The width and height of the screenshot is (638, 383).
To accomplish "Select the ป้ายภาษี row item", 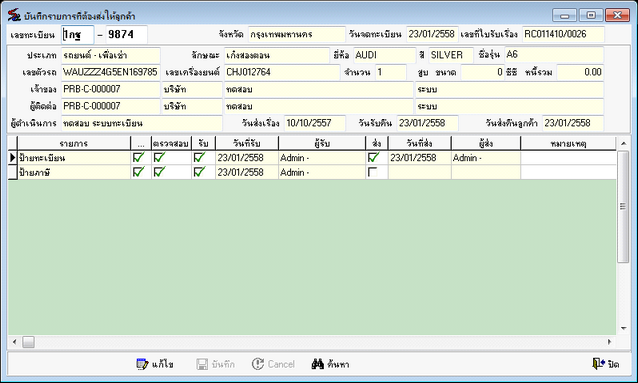I will (74, 172).
